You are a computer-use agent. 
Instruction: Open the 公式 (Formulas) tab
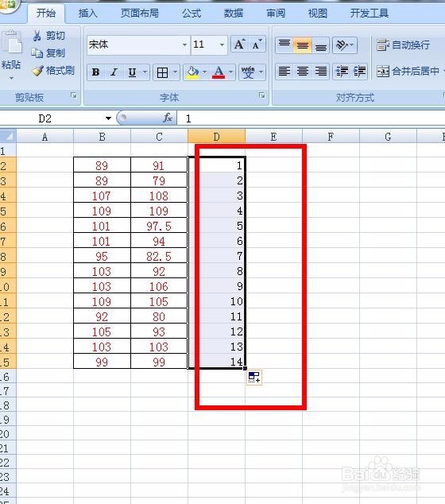[x=192, y=14]
